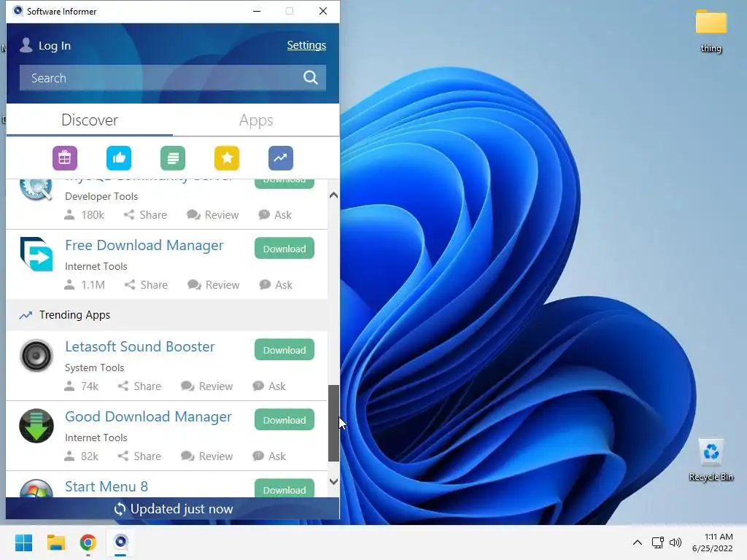Share the Developer Tools app with 180k users
This screenshot has height=560, width=747.
[145, 215]
